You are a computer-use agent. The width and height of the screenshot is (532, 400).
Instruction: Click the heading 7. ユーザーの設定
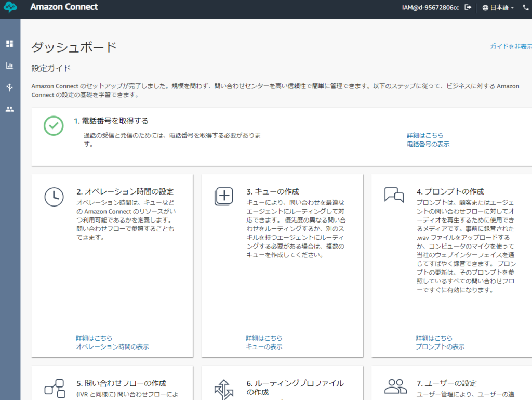coord(447,383)
